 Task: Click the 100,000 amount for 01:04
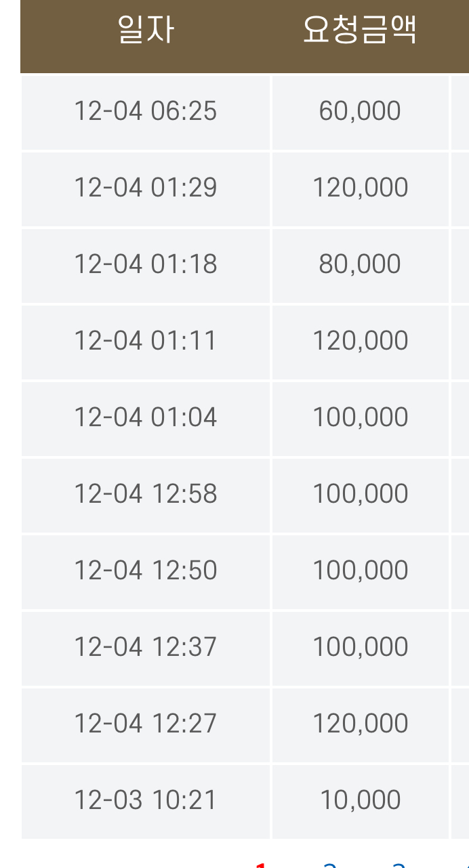point(360,417)
